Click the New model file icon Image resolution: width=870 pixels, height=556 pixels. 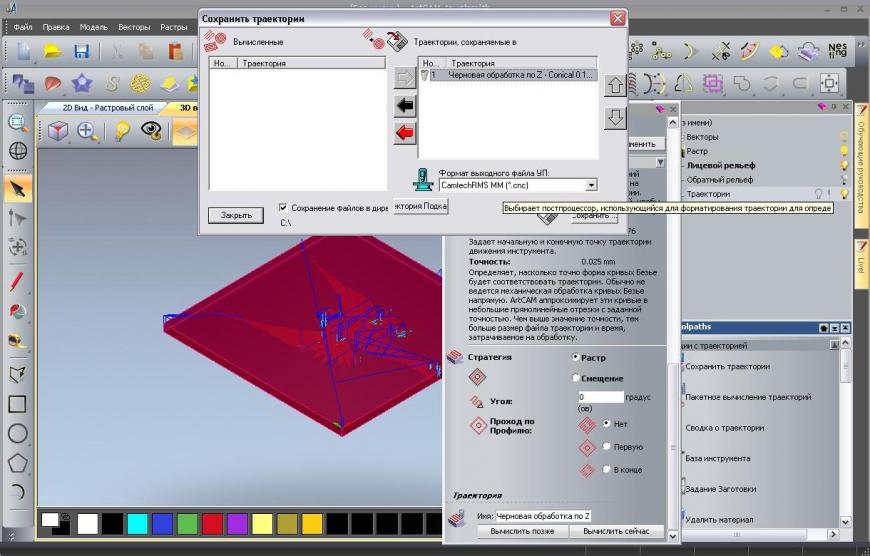click(24, 52)
